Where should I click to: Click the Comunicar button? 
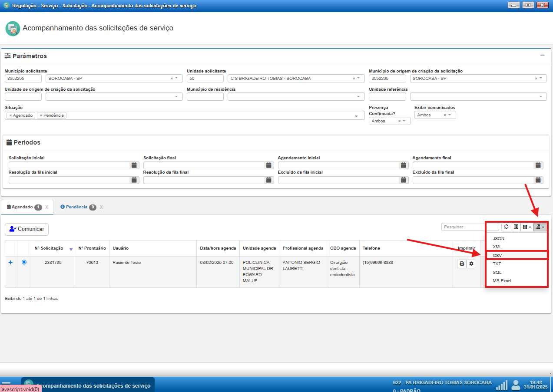tap(26, 229)
